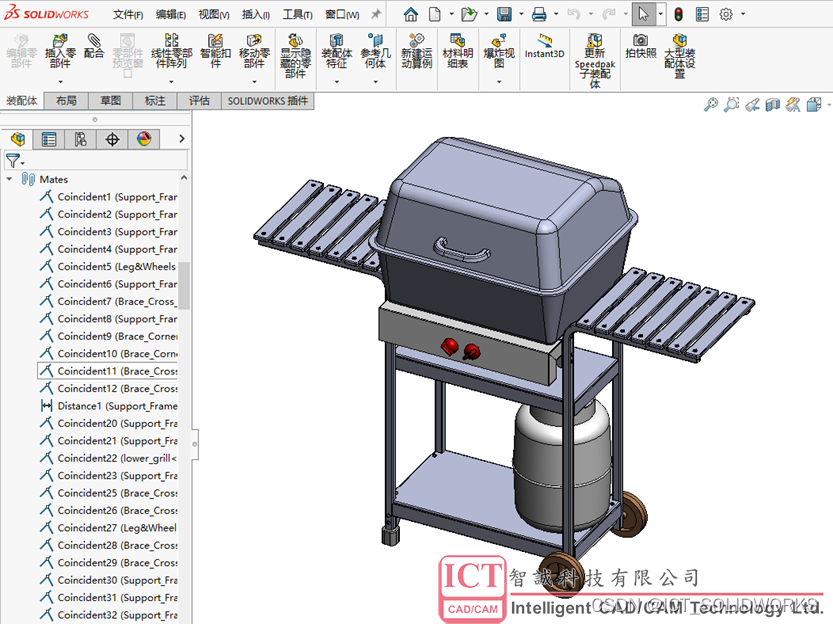Click New Motion Study (新建运动算例)
Image resolution: width=833 pixels, height=624 pixels.
point(416,51)
